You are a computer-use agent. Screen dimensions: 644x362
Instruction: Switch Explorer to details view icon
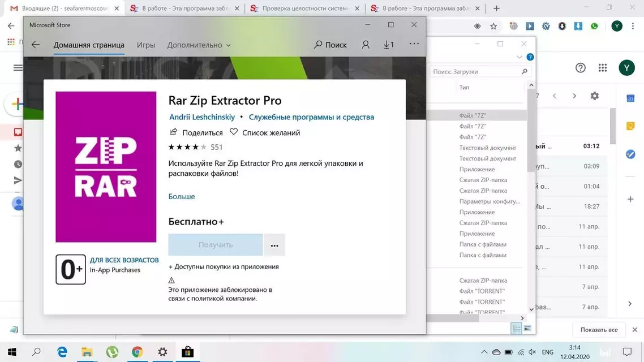click(516, 328)
